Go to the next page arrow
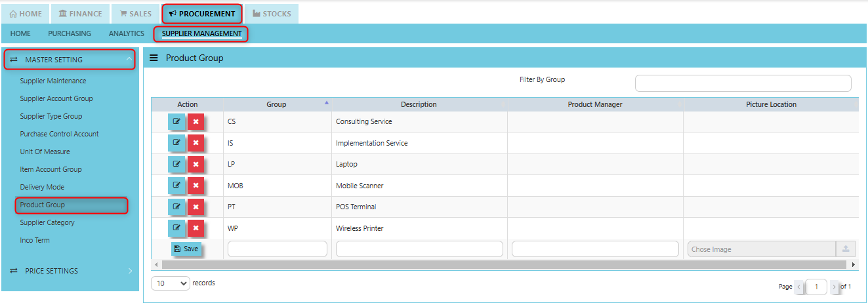The height and width of the screenshot is (305, 868). point(835,287)
